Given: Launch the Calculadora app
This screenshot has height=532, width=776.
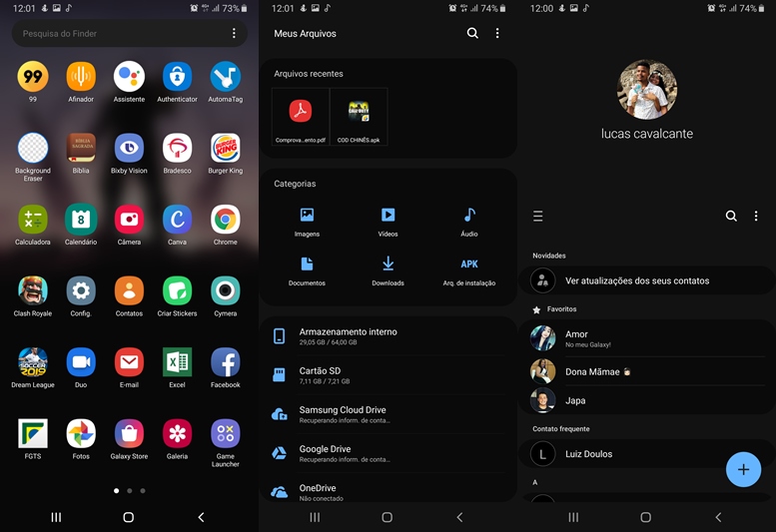Looking at the screenshot, I should coord(33,220).
